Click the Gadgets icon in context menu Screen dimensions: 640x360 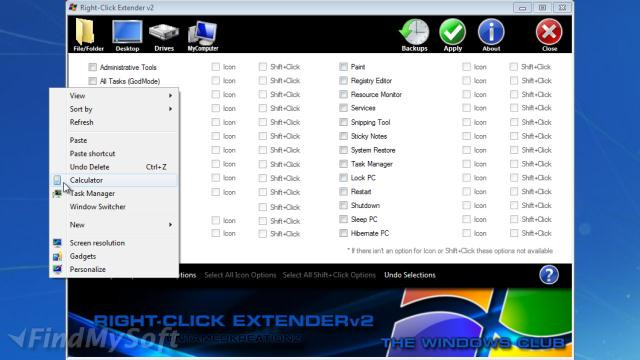pos(57,256)
